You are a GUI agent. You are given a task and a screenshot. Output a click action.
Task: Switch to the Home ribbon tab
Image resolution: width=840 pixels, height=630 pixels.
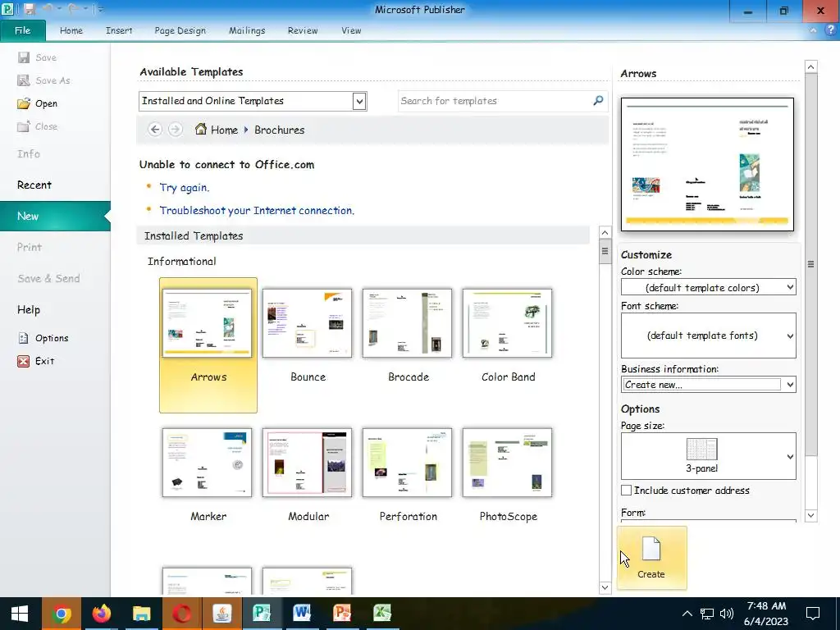point(71,30)
